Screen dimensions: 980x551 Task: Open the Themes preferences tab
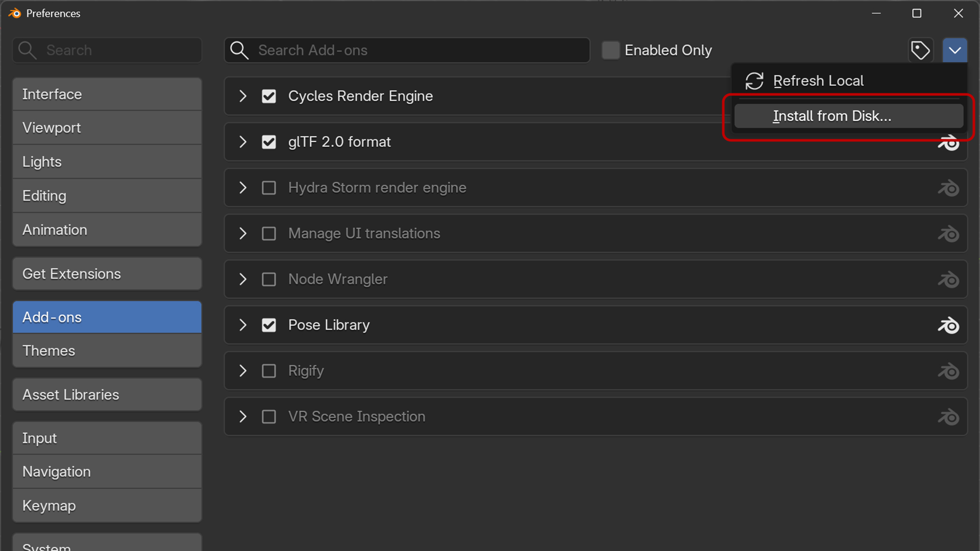click(x=107, y=351)
